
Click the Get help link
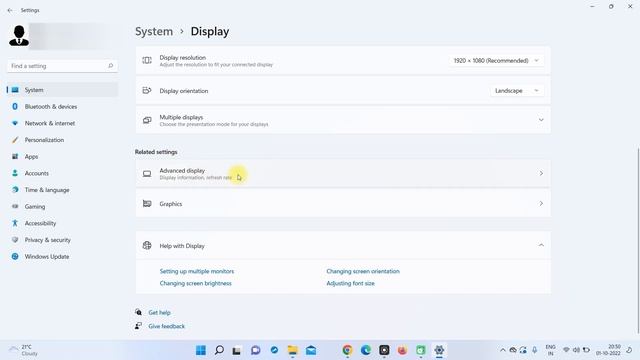[x=159, y=312]
